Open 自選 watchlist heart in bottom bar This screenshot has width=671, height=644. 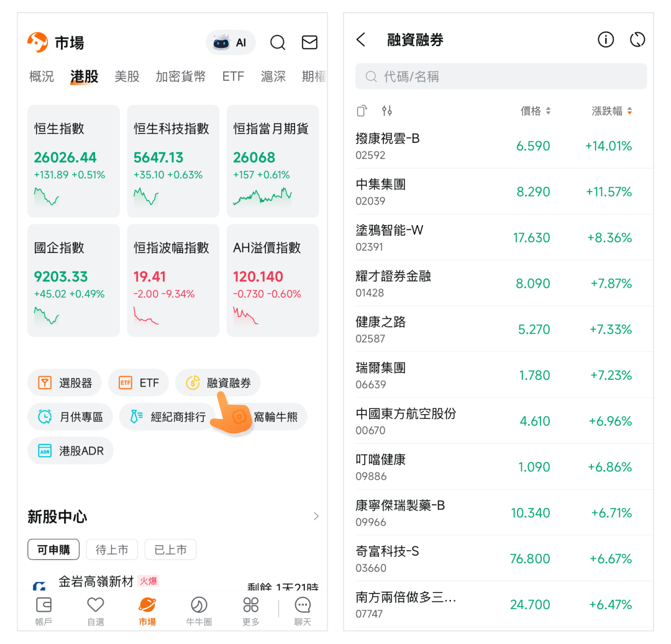click(95, 610)
